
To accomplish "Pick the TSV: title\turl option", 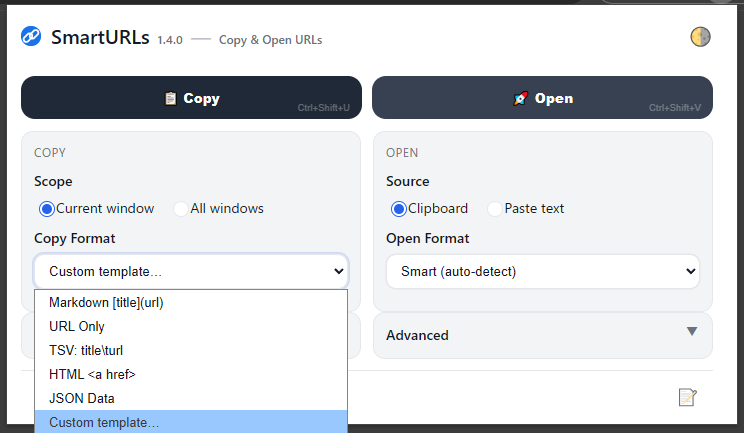I will click(x=191, y=350).
